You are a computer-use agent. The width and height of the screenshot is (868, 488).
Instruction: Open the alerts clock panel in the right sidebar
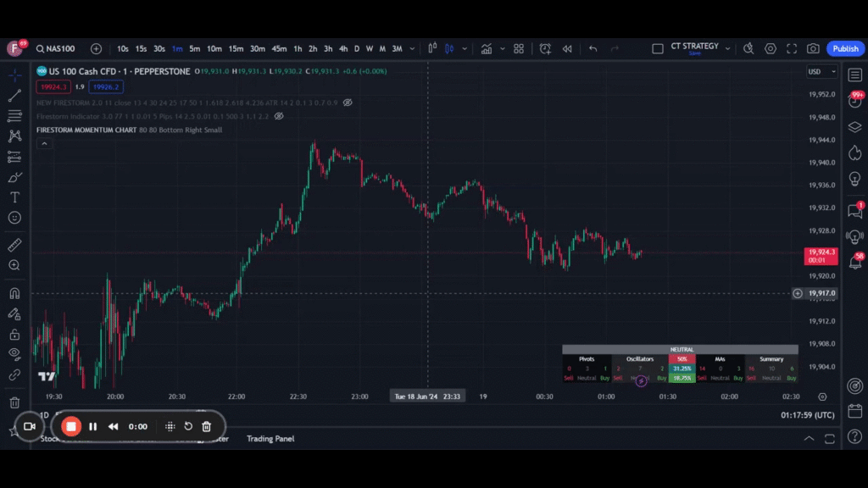854,101
